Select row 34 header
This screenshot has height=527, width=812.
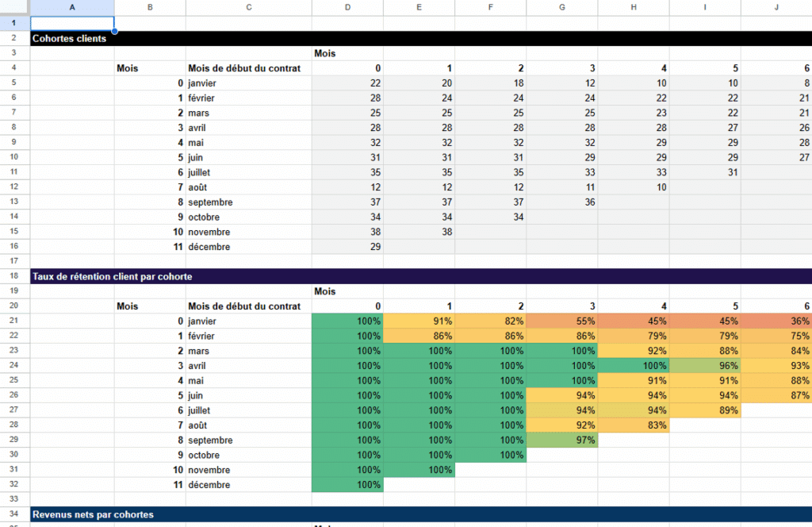[14, 514]
